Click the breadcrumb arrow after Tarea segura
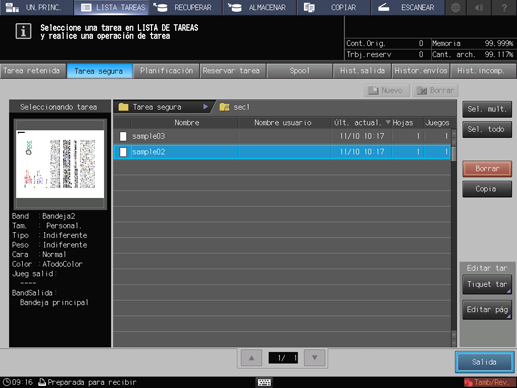The height and width of the screenshot is (388, 517). tap(205, 107)
